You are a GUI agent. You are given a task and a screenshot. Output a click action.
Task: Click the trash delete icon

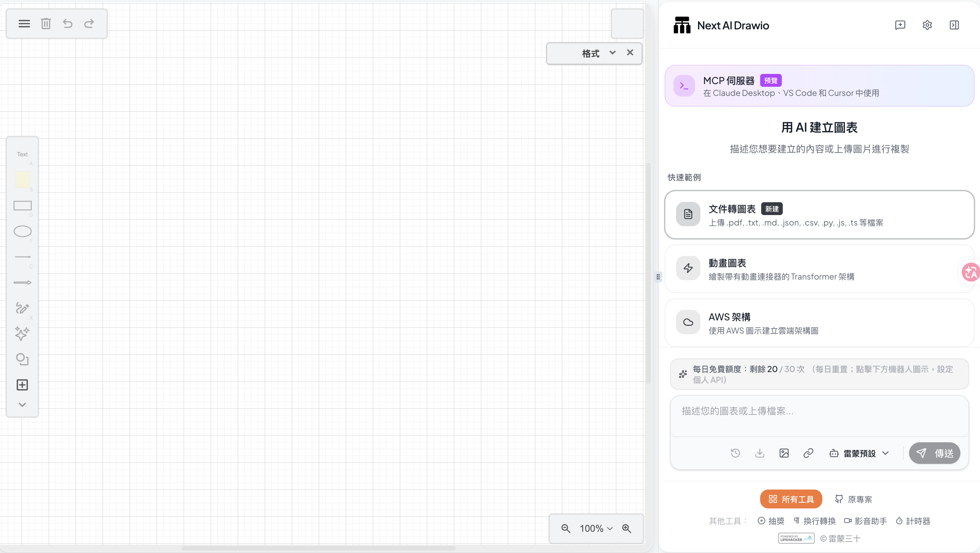[46, 24]
